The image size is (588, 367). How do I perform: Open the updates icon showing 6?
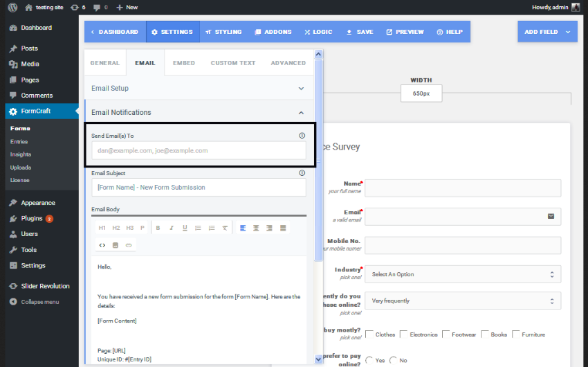click(77, 7)
